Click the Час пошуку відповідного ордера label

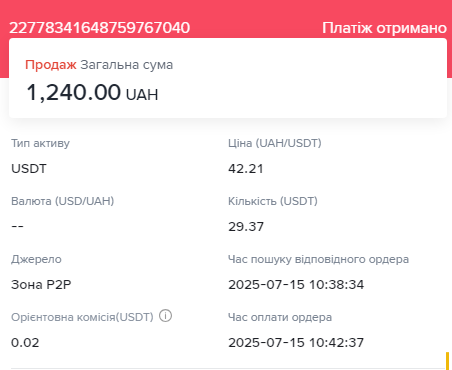[318, 259]
